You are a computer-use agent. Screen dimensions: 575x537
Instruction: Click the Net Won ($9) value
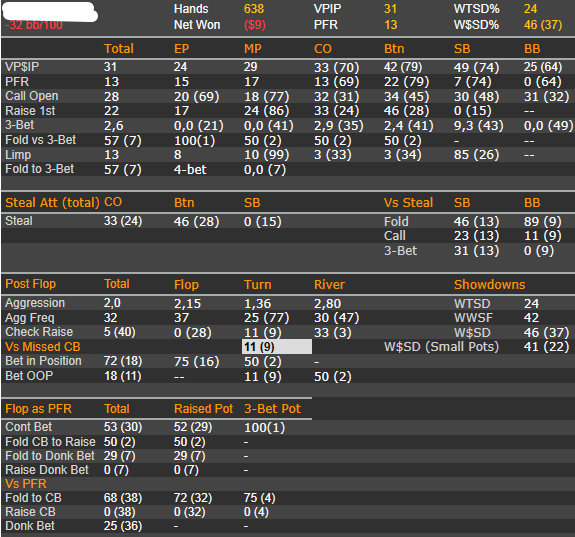(x=255, y=25)
